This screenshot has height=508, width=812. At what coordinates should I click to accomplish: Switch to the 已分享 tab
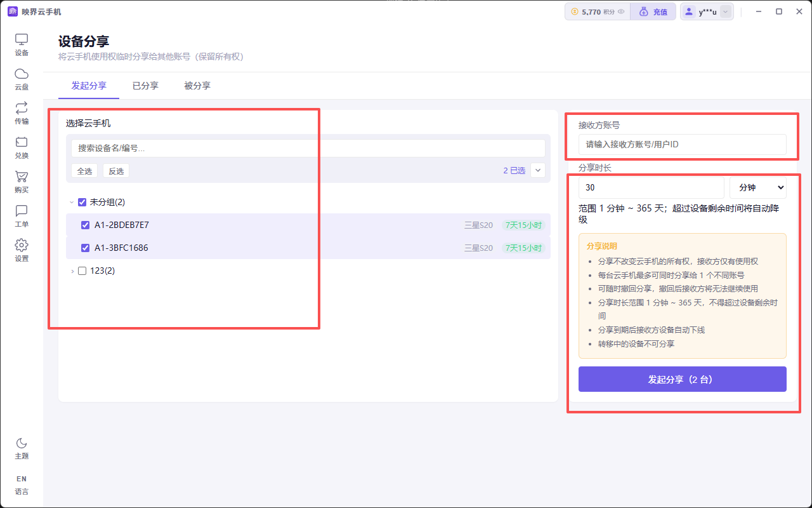pyautogui.click(x=145, y=86)
